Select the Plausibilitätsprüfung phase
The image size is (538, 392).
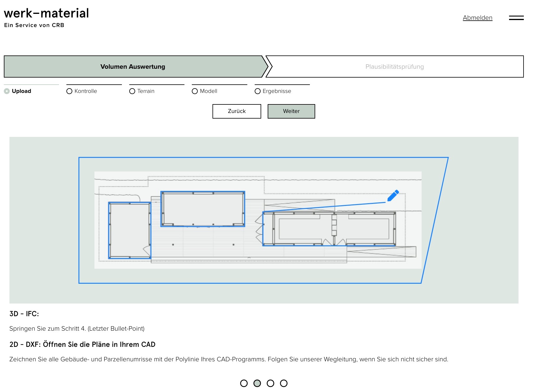click(395, 67)
